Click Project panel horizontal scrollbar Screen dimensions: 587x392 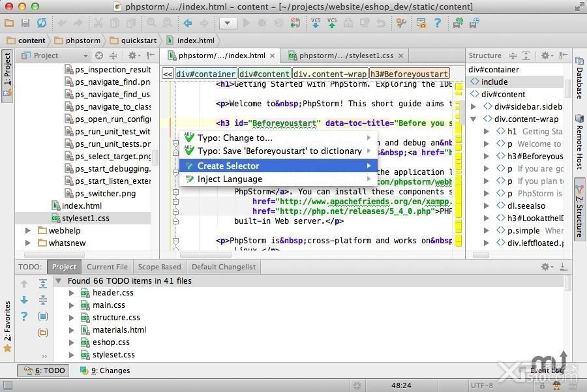pyautogui.click(x=54, y=255)
